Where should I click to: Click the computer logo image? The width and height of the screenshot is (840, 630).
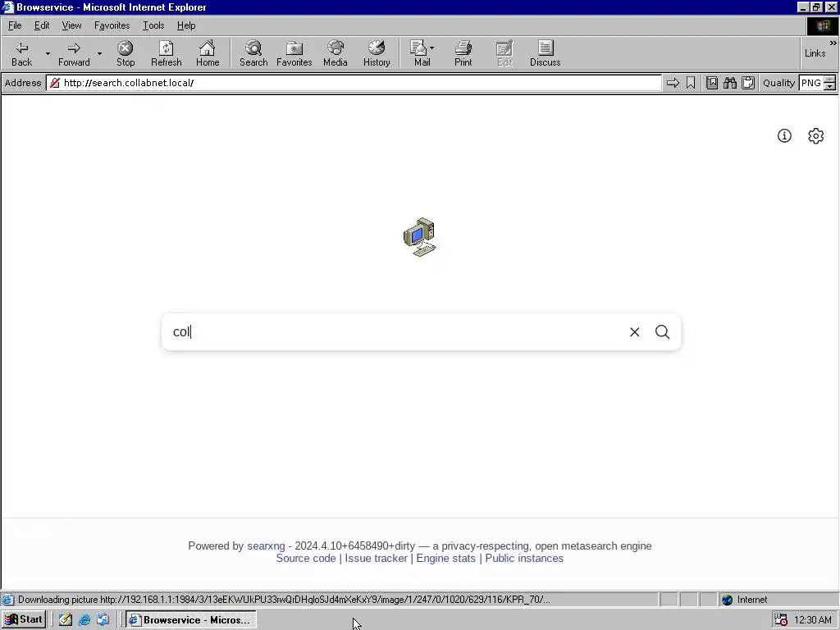click(420, 237)
